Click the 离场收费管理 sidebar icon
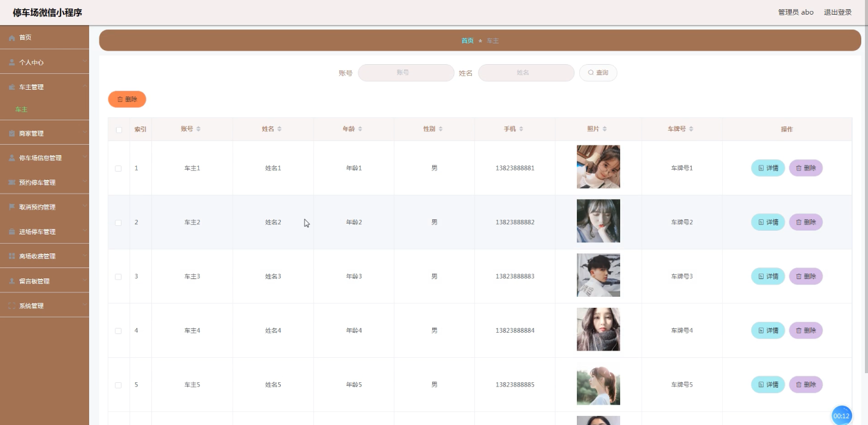Screen dimensions: 868x425 coord(11,256)
